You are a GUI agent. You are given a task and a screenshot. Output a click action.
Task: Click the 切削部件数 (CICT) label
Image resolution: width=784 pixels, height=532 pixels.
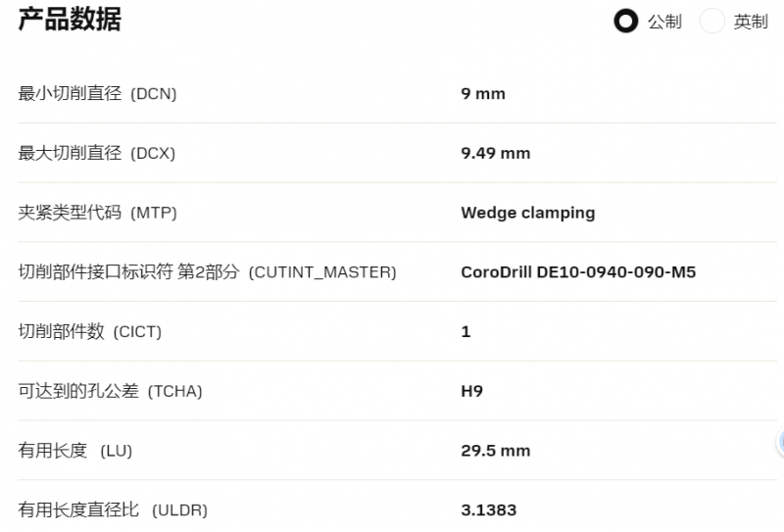click(89, 331)
